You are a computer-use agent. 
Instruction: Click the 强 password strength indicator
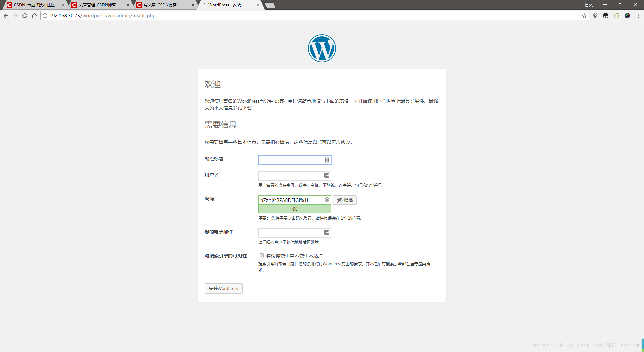coord(295,209)
